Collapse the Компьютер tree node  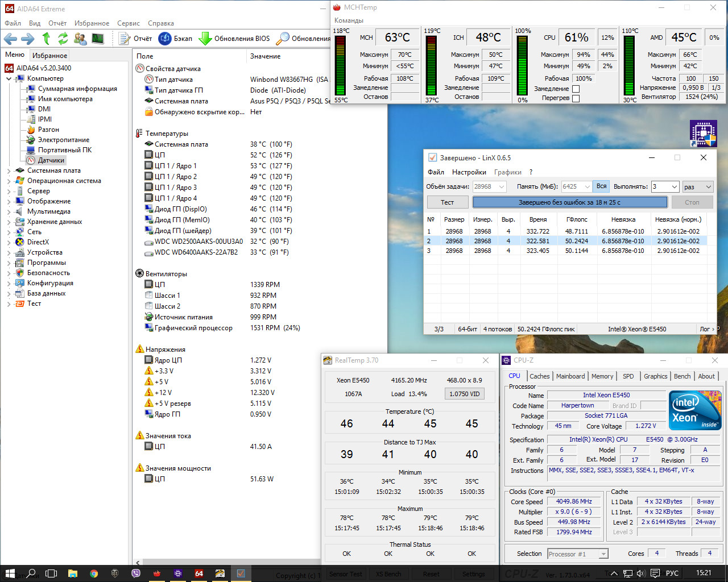9,78
